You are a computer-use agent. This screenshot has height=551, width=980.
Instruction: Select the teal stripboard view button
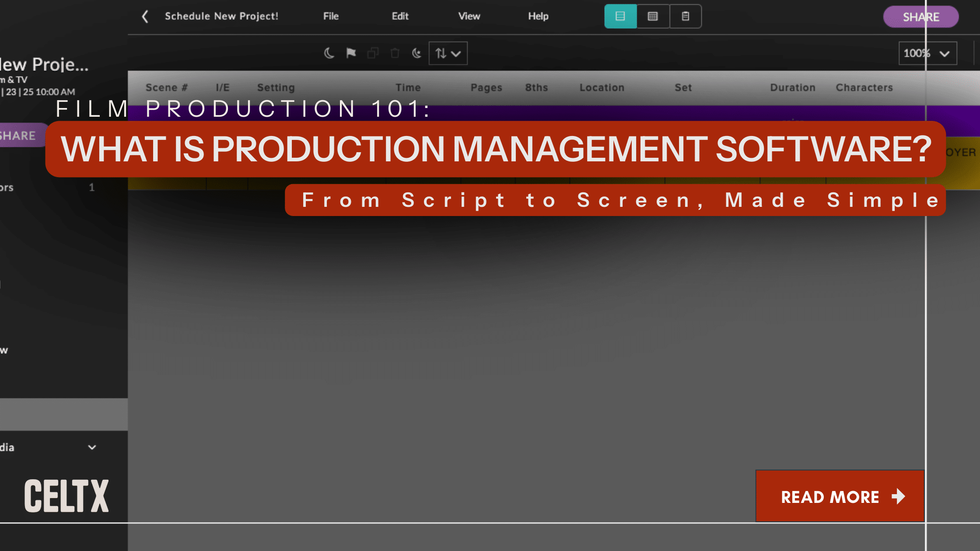[x=620, y=17]
